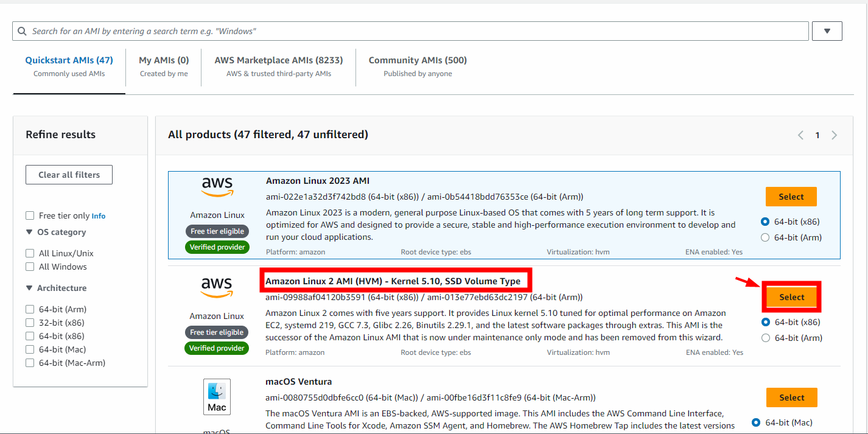The image size is (868, 434).
Task: Click the Verified provider badge on Amazon Linux 2023
Action: pos(217,247)
